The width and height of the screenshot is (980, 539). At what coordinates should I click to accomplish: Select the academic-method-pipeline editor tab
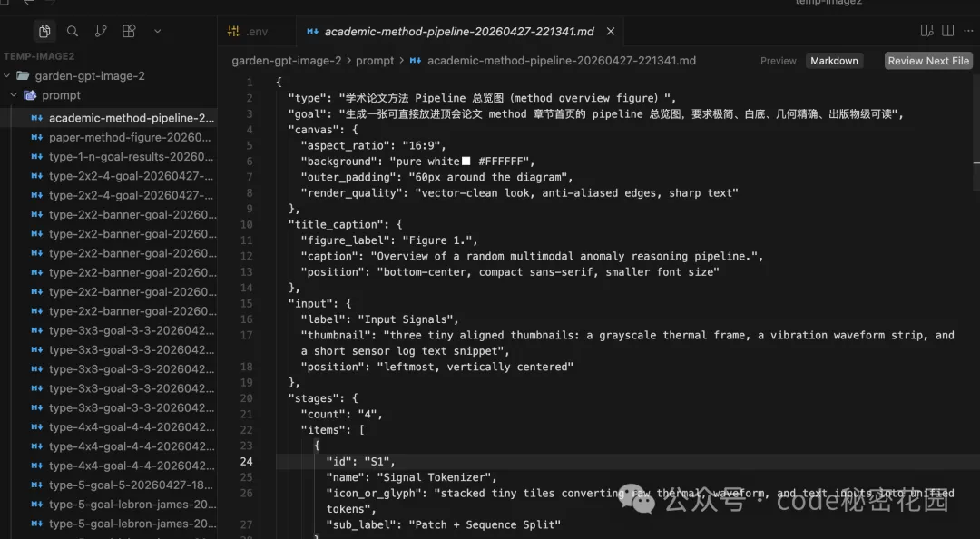click(458, 31)
